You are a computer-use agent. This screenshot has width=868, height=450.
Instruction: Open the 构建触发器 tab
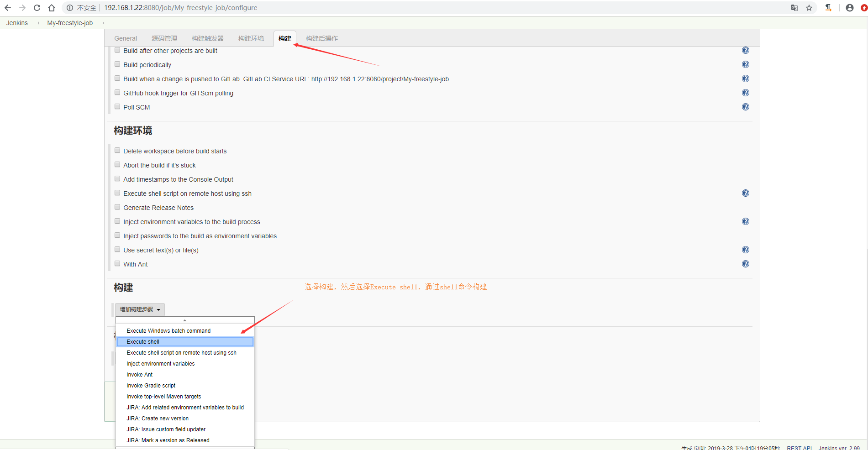tap(208, 38)
